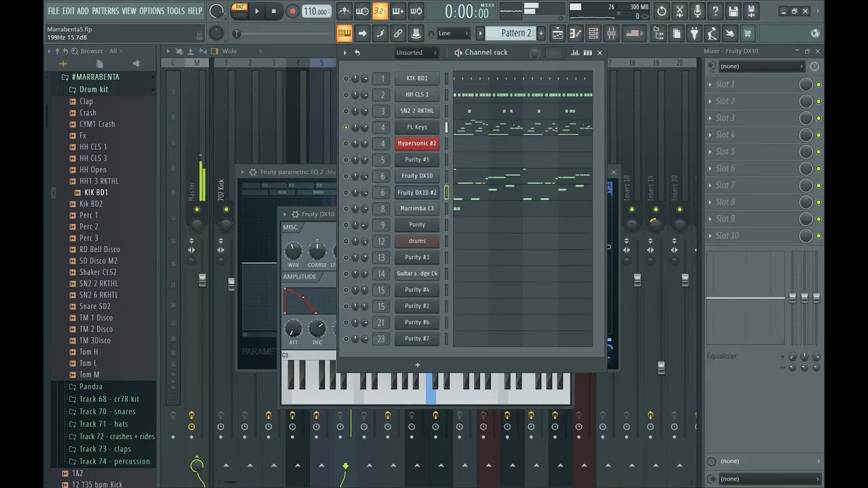The image size is (868, 488).
Task: Open the EDIT menu
Action: (x=68, y=11)
